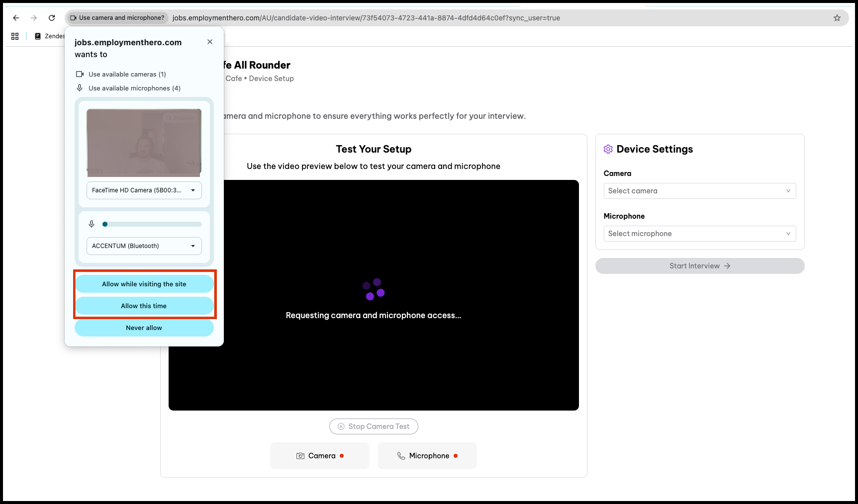The height and width of the screenshot is (504, 858).
Task: Choose Allow this time
Action: pos(144,306)
